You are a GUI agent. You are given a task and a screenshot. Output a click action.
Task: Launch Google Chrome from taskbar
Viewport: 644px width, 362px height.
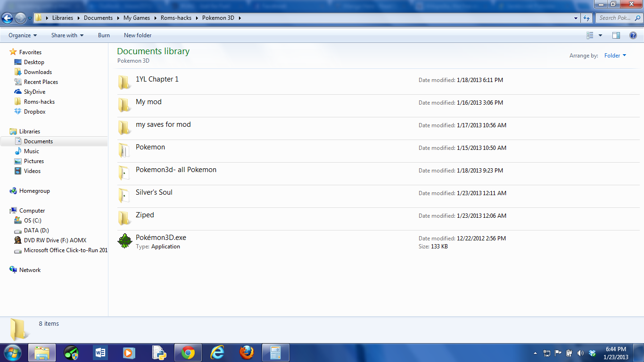pos(188,353)
